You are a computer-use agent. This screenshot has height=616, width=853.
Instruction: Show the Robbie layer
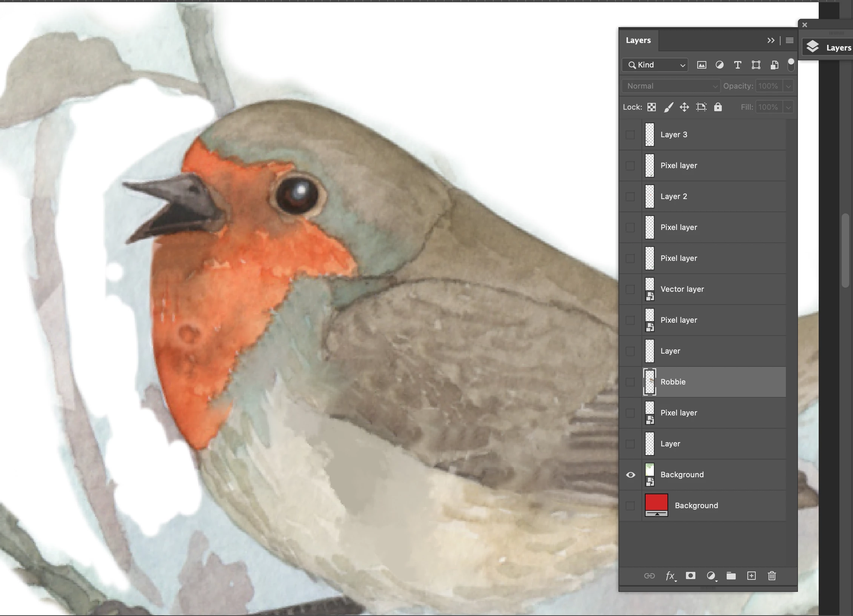click(x=631, y=382)
